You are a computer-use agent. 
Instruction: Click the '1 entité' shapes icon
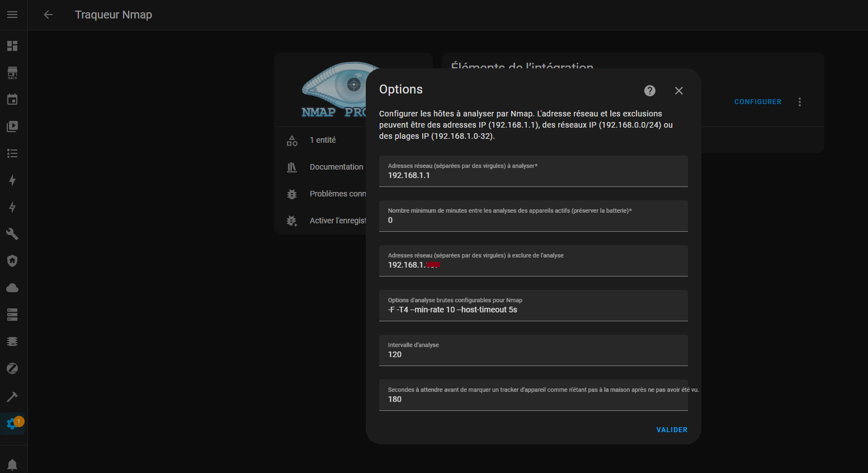(291, 140)
